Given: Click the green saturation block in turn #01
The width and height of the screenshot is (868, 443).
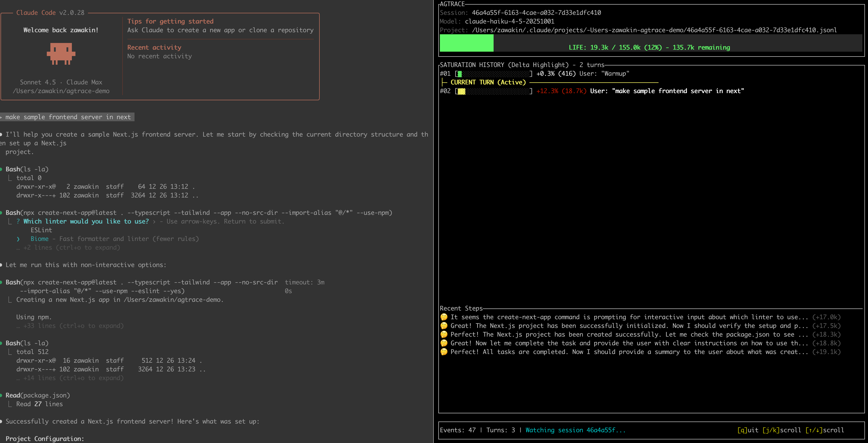Looking at the screenshot, I should click(x=460, y=74).
